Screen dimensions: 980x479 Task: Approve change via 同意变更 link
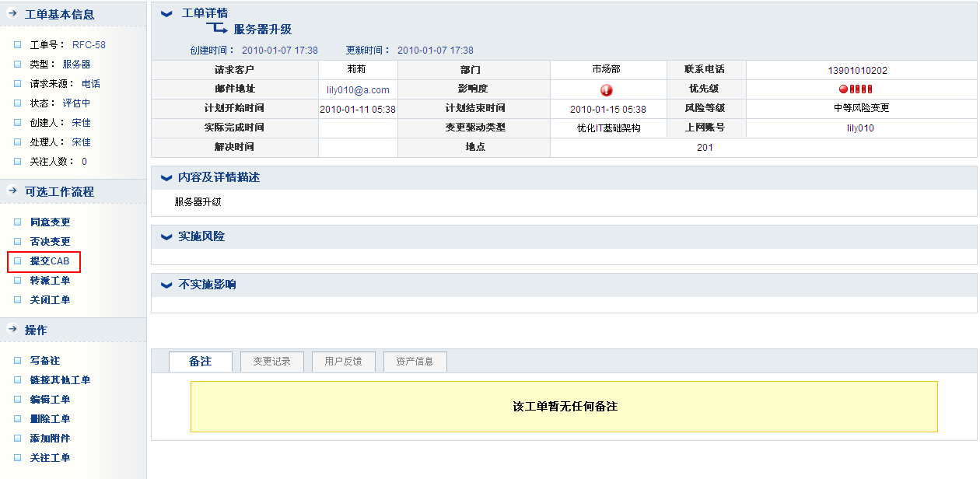click(x=50, y=222)
